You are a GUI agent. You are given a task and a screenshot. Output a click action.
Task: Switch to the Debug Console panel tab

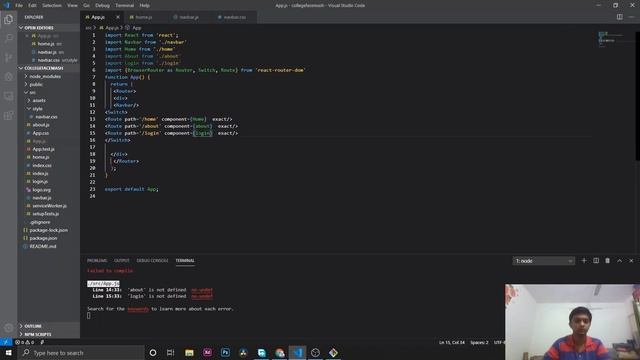click(x=152, y=260)
